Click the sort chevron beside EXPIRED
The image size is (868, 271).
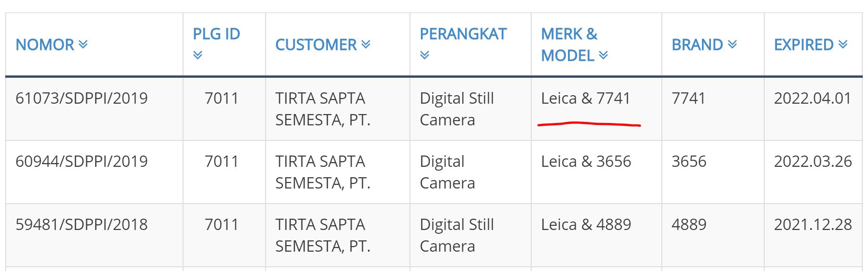[x=843, y=44]
